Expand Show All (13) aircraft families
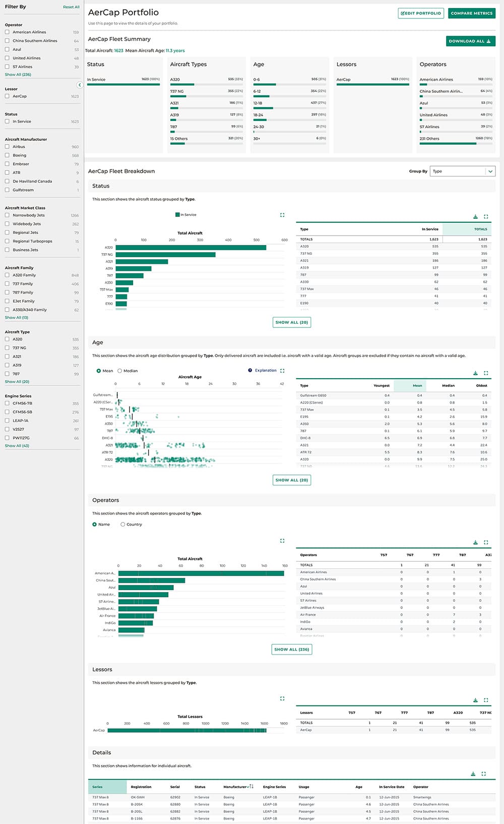This screenshot has width=504, height=824. point(17,318)
